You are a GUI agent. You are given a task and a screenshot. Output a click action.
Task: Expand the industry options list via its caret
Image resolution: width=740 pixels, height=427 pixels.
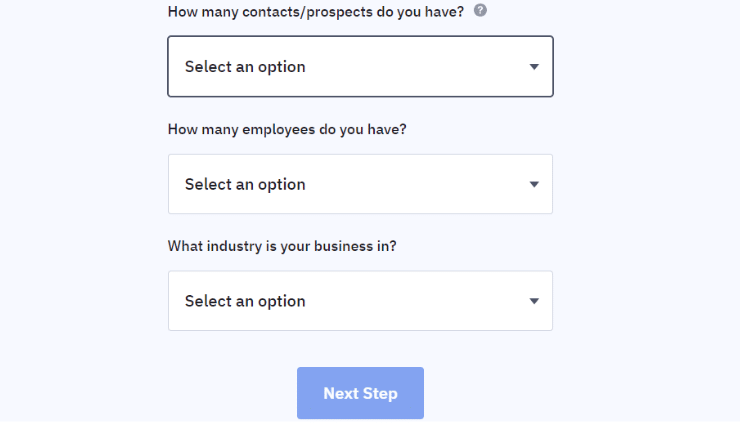click(534, 301)
